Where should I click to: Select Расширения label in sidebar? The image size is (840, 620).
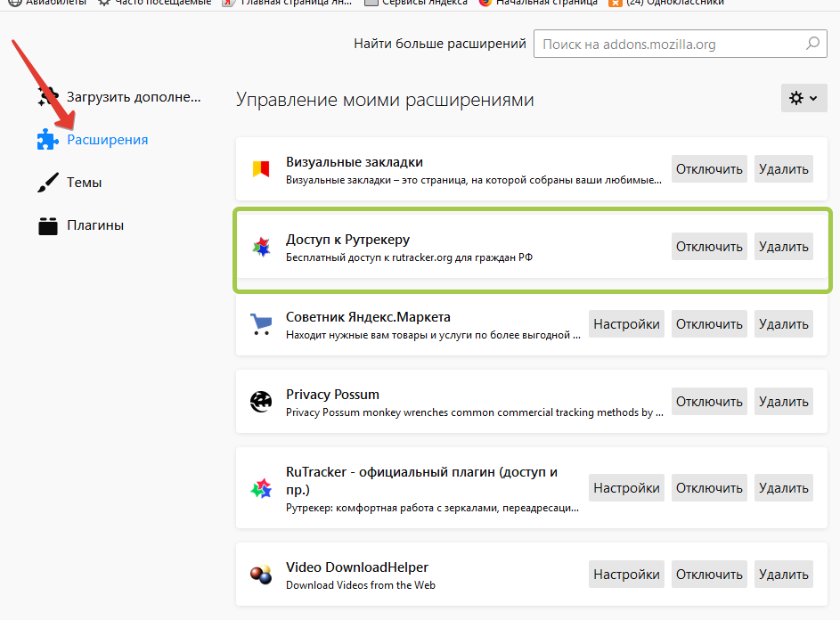(107, 140)
